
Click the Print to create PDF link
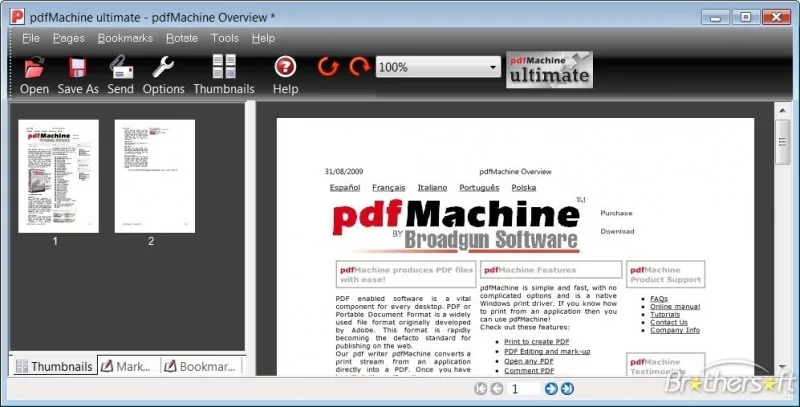[x=536, y=342]
